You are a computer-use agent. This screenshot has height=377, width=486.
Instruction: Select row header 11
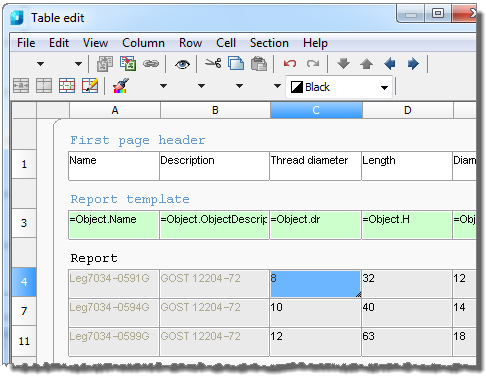(24, 341)
